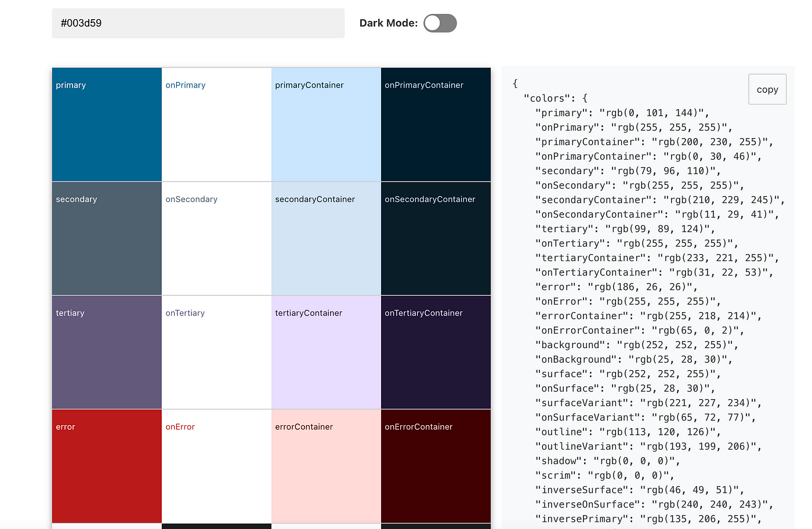Select the onErrorContainer swatch

[x=436, y=466]
